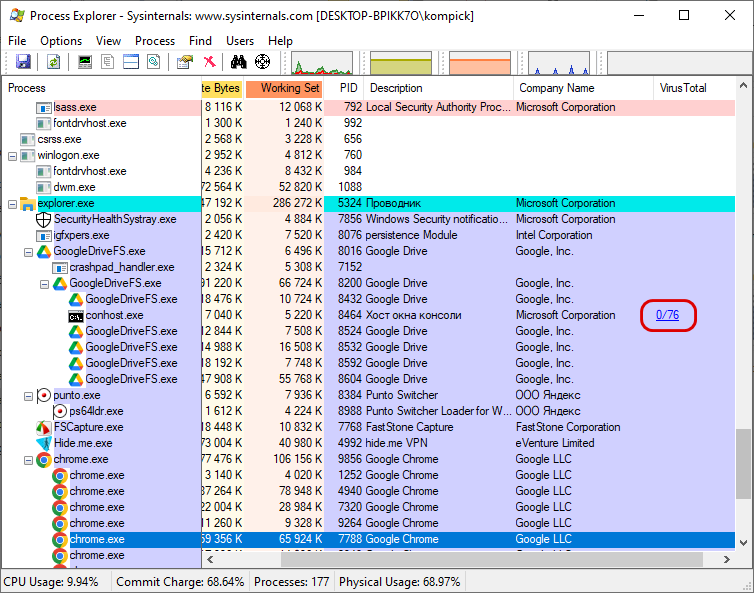The width and height of the screenshot is (754, 593).
Task: Click the horizontal scrollbar right arrow
Action: click(x=727, y=559)
